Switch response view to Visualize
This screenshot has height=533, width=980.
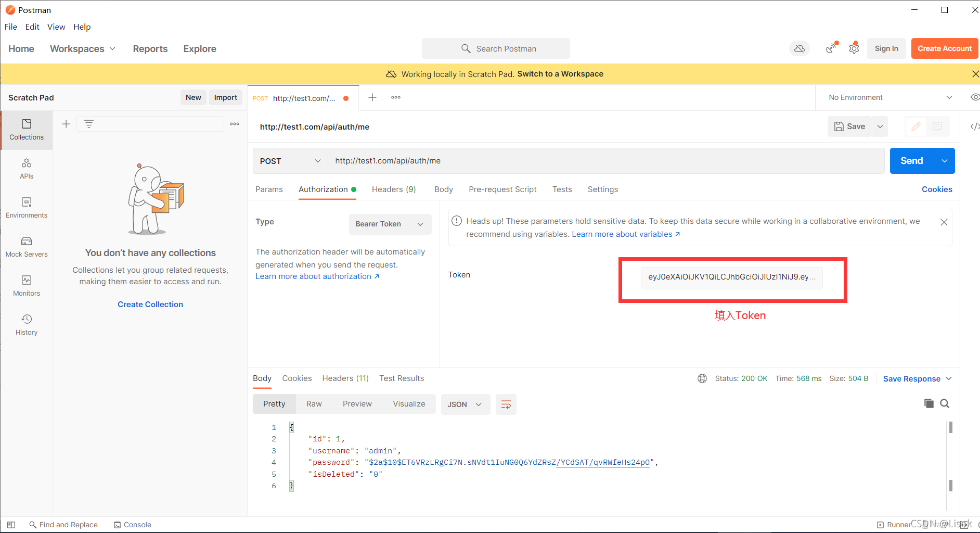(409, 404)
